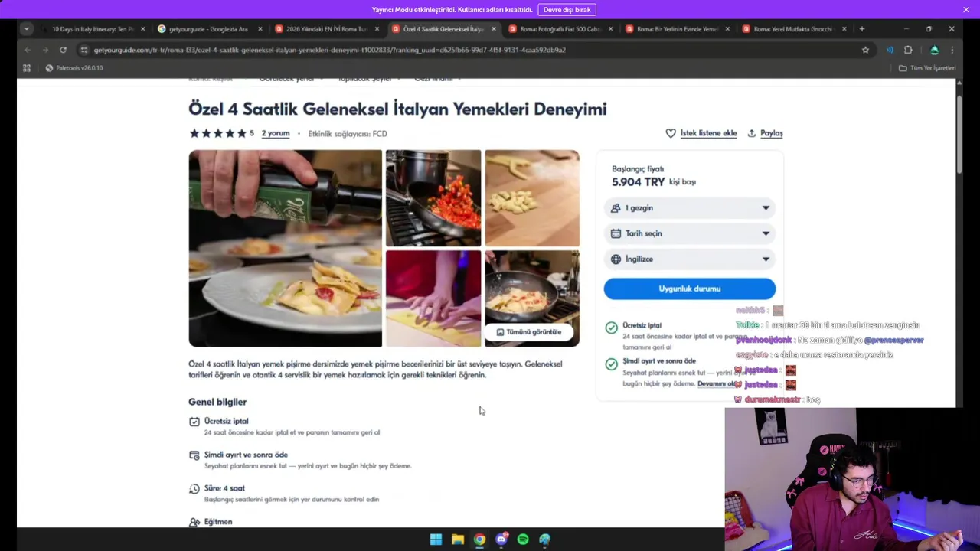The image size is (980, 551).
Task: View site information icon in address bar
Action: tap(84, 50)
